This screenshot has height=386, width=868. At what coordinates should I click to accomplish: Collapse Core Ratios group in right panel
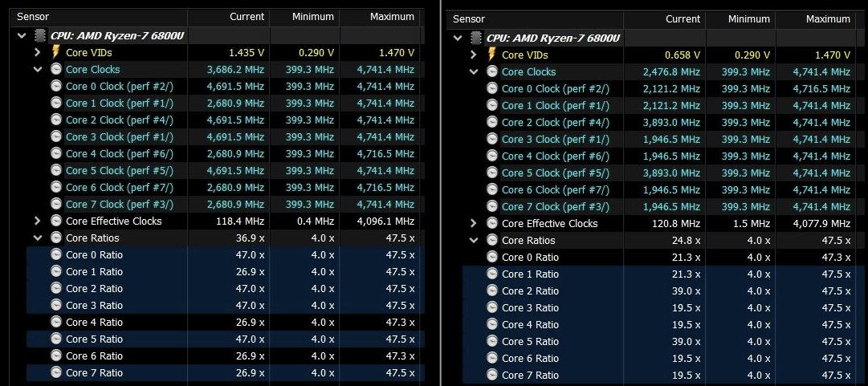point(474,240)
